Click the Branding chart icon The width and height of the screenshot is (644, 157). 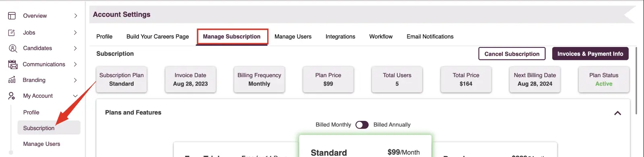pos(12,80)
